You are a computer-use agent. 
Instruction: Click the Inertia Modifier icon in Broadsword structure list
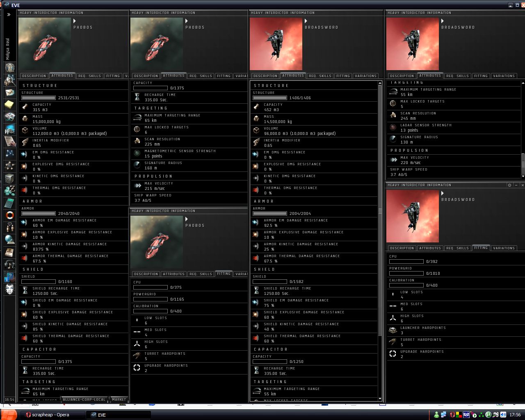256,142
